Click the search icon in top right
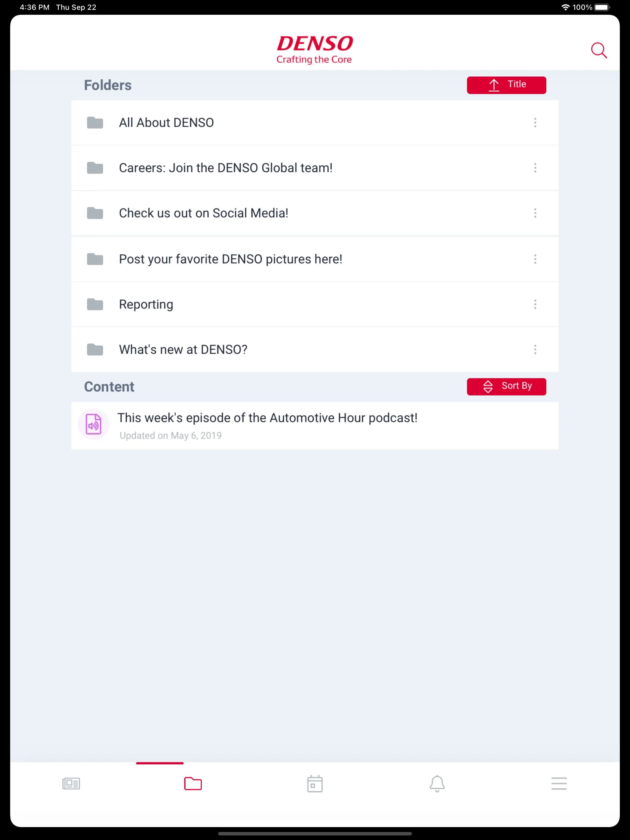Screen dimensions: 630x840 [x=599, y=50]
